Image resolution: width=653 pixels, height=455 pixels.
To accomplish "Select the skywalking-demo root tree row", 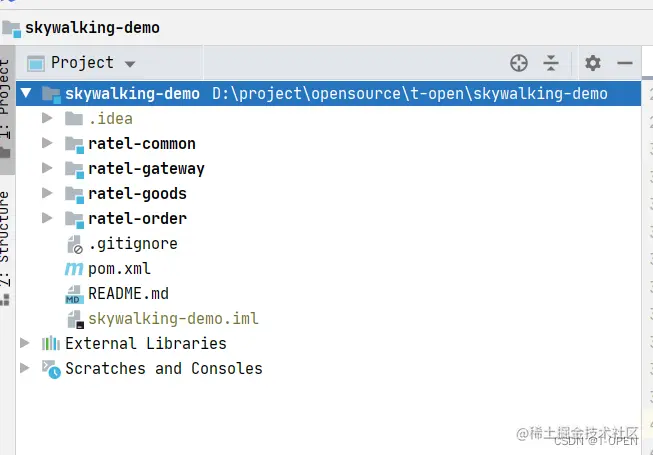I will pos(329,94).
